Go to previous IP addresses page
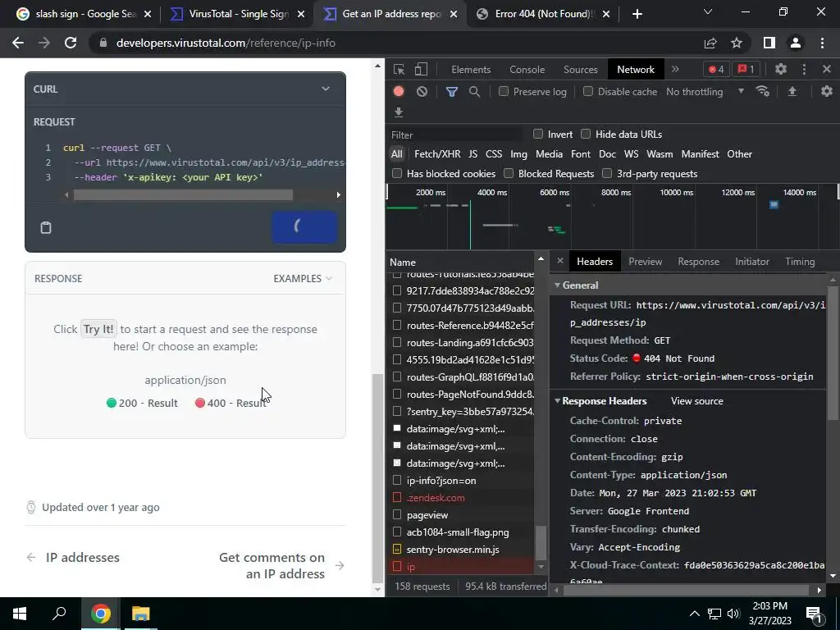 coord(73,558)
